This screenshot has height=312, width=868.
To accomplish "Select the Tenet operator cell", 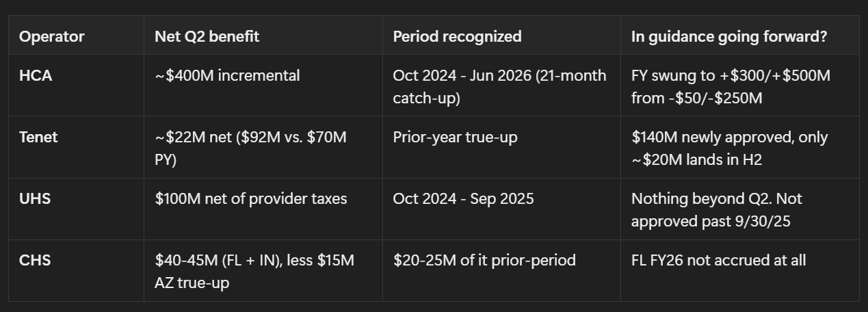I will [76, 147].
